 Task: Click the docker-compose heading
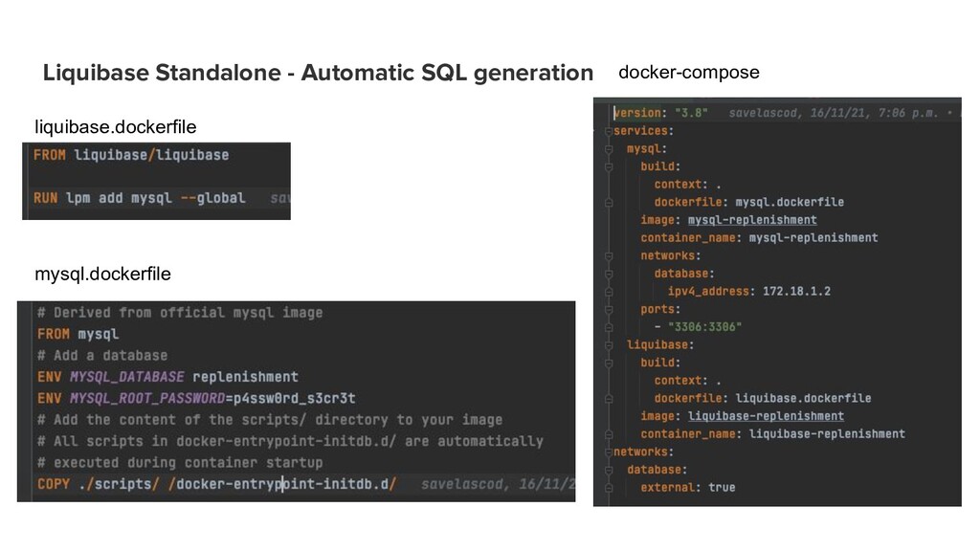click(689, 72)
